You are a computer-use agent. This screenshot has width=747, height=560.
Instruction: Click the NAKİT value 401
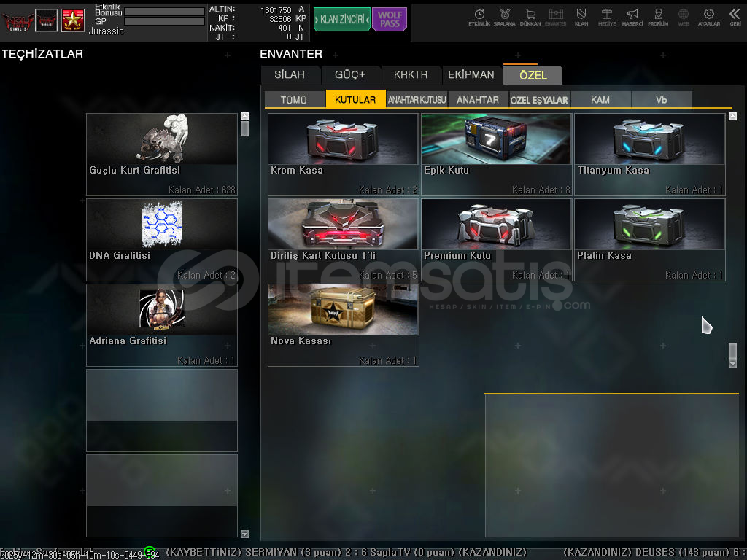(x=285, y=28)
